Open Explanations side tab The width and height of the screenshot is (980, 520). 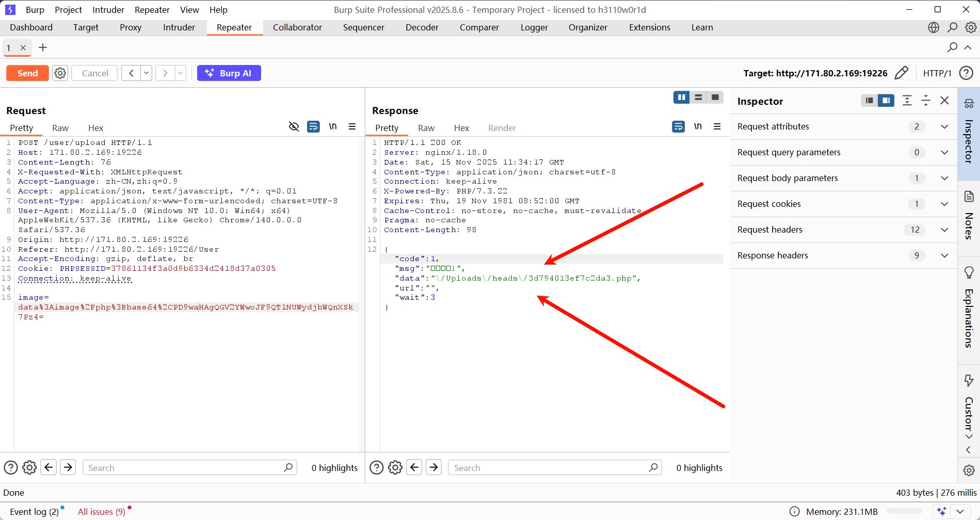pyautogui.click(x=969, y=310)
